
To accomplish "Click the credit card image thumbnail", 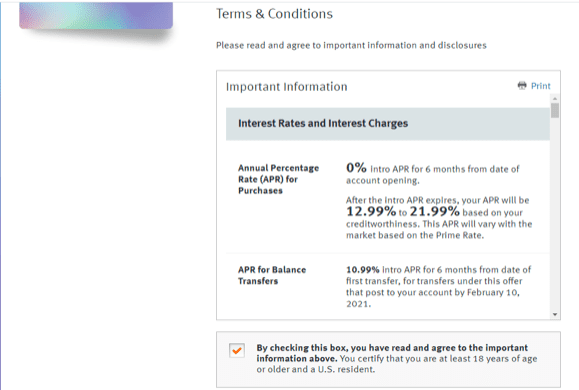I will coord(96,15).
